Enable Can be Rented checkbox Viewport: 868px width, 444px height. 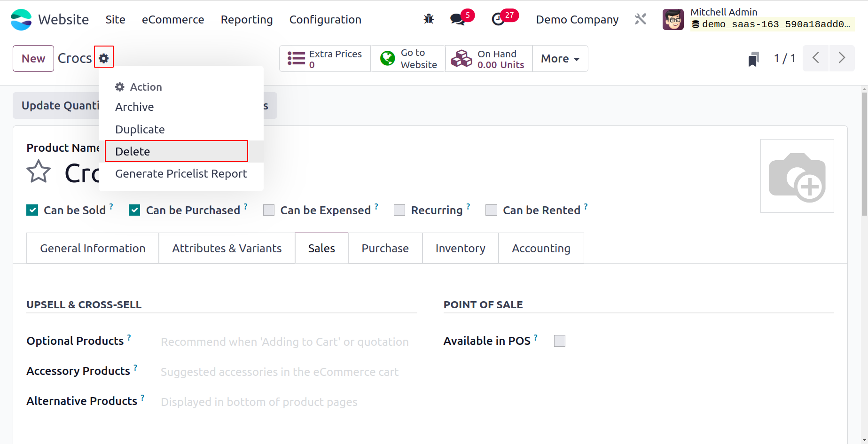tap(491, 210)
